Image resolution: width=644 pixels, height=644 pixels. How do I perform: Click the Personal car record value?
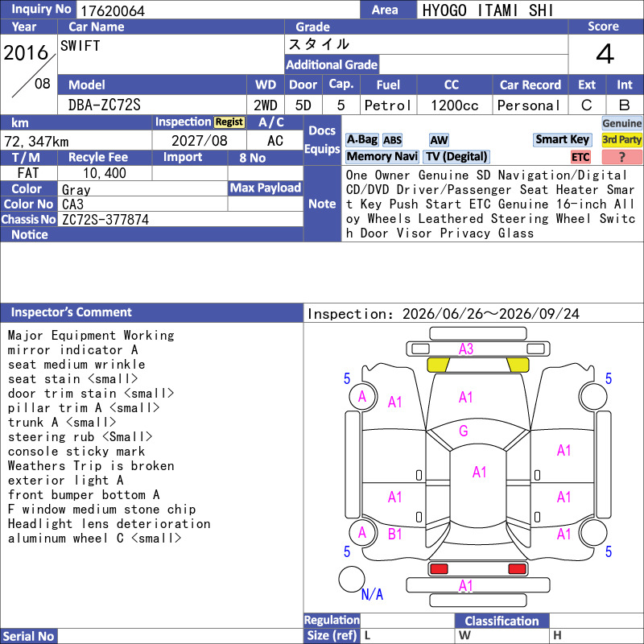point(529,105)
